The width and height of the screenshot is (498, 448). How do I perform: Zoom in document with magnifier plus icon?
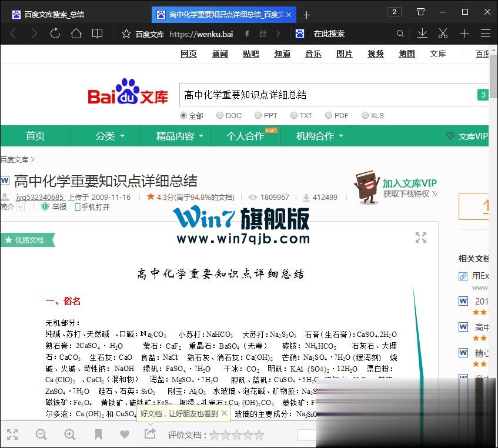[x=70, y=434]
